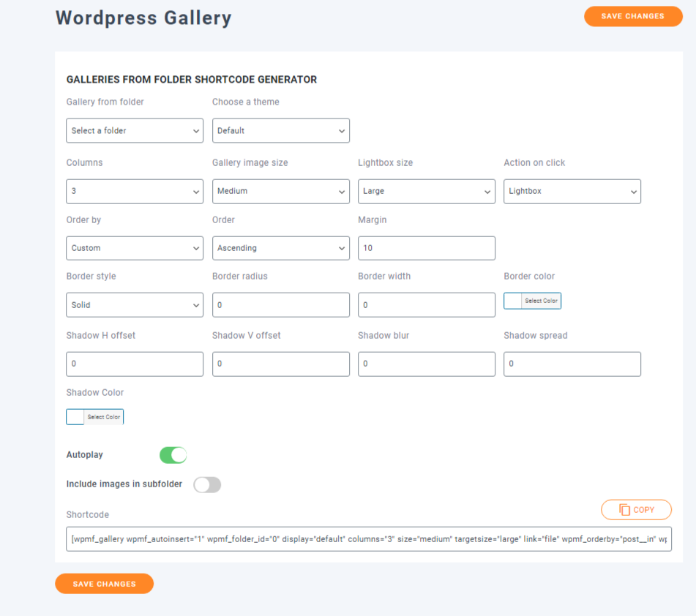696x616 pixels.
Task: Focus the Shadow blur field
Action: click(x=427, y=364)
